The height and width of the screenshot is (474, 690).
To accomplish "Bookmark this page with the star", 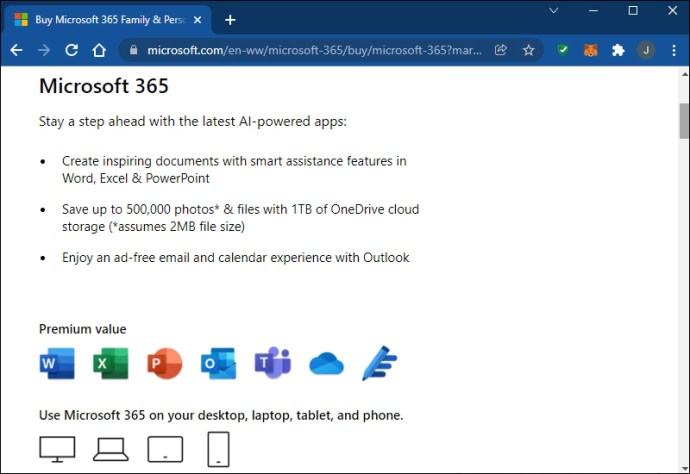I will click(529, 50).
